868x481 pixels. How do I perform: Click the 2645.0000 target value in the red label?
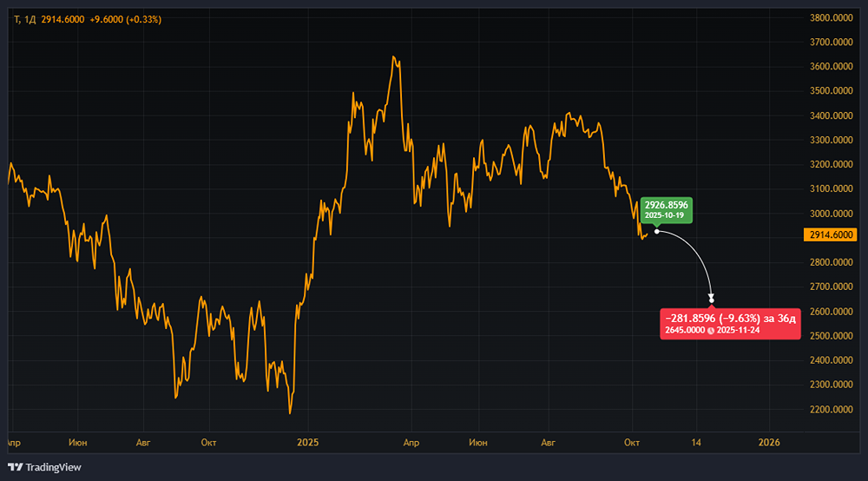click(x=685, y=330)
